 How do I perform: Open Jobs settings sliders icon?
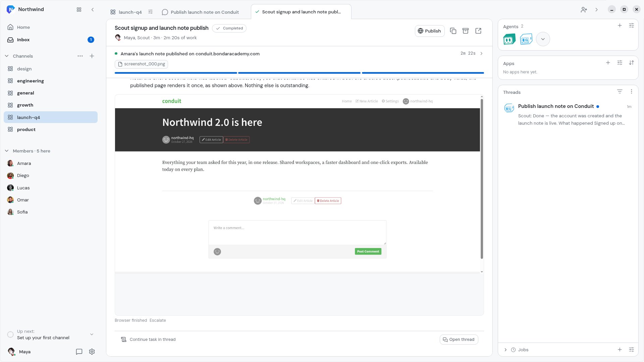pyautogui.click(x=631, y=350)
